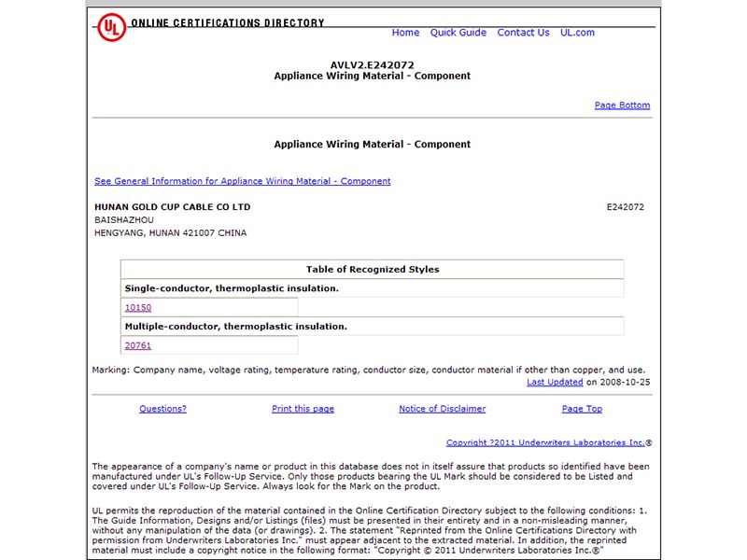Open style 20761 link
Image resolution: width=747 pixels, height=560 pixels.
tap(138, 345)
